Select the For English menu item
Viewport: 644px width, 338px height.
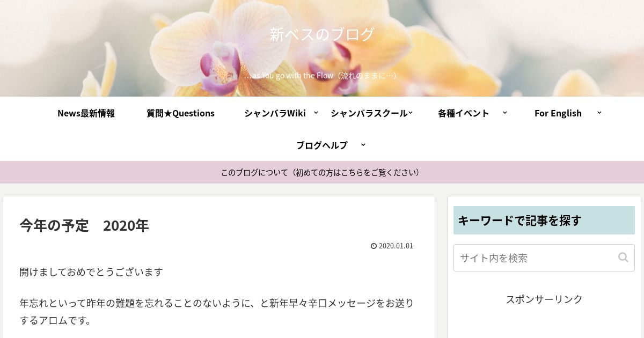click(x=558, y=113)
